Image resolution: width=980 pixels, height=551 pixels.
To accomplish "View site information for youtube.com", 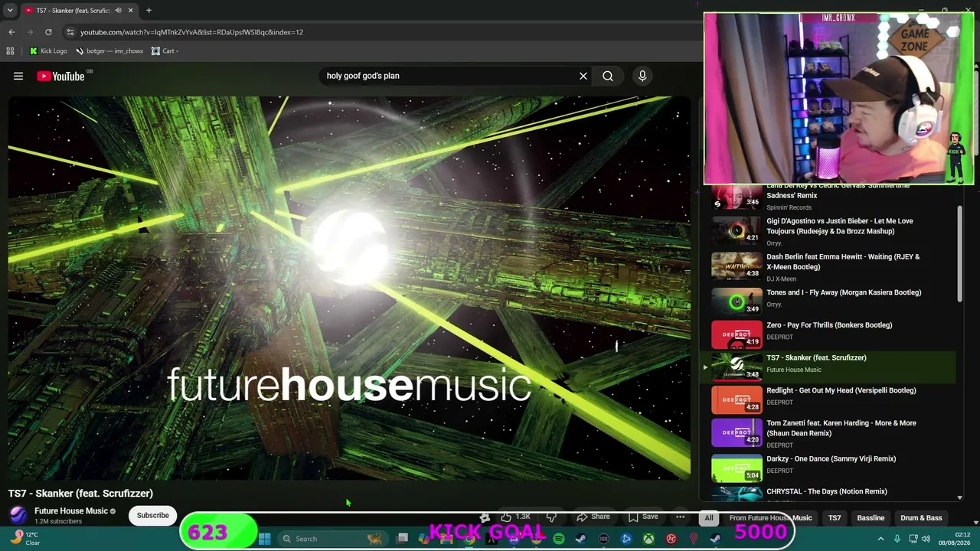I will 70,32.
